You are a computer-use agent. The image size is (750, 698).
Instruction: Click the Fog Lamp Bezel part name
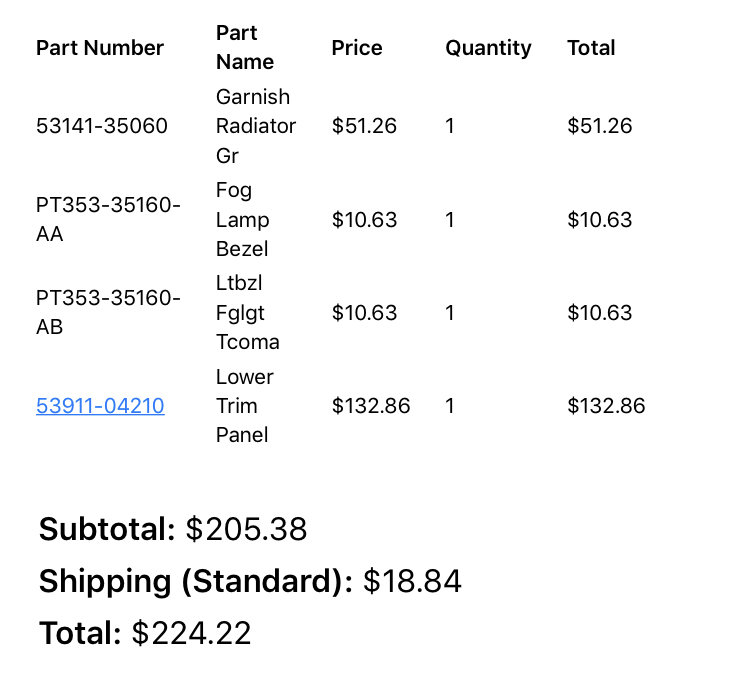(243, 220)
